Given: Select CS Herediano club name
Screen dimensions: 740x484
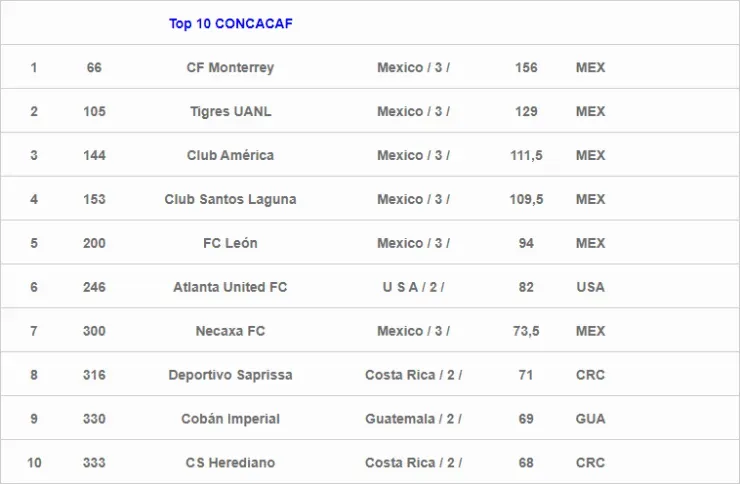Looking at the screenshot, I should click(x=230, y=463).
